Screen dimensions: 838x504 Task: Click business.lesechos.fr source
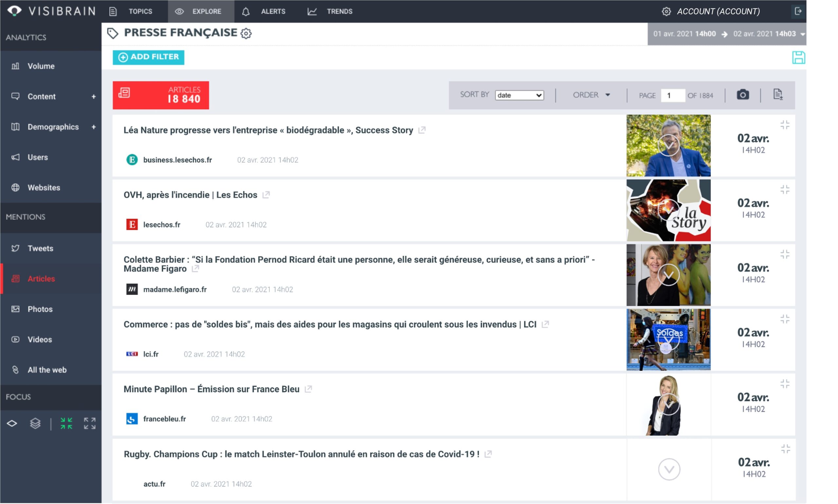177,160
